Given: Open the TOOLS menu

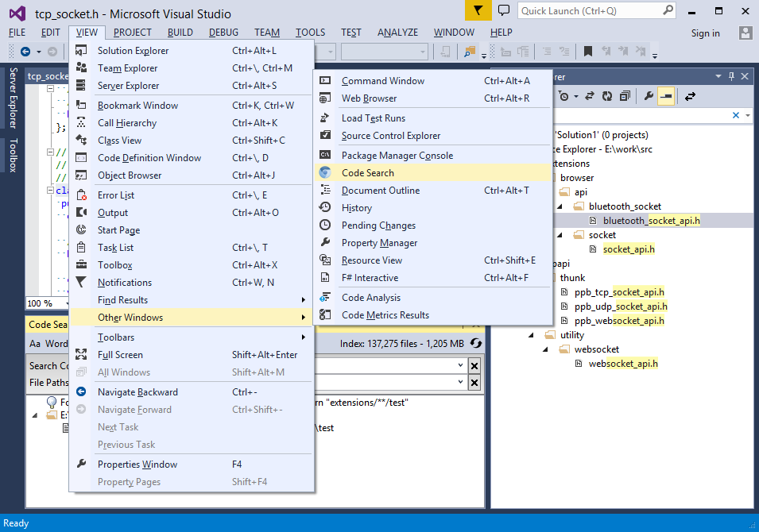Looking at the screenshot, I should point(310,33).
